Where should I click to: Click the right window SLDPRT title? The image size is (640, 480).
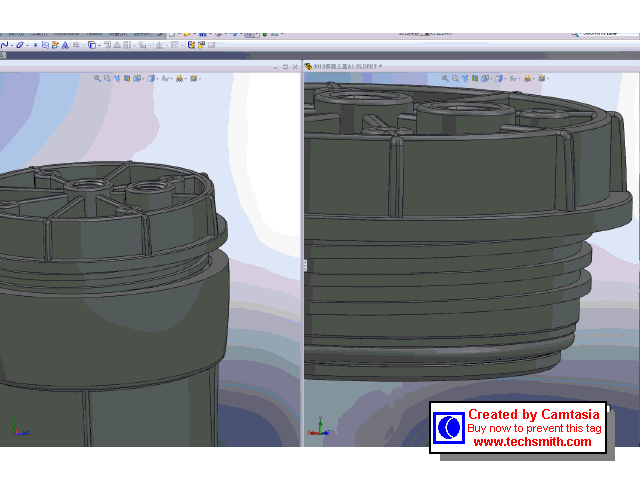pyautogui.click(x=347, y=66)
